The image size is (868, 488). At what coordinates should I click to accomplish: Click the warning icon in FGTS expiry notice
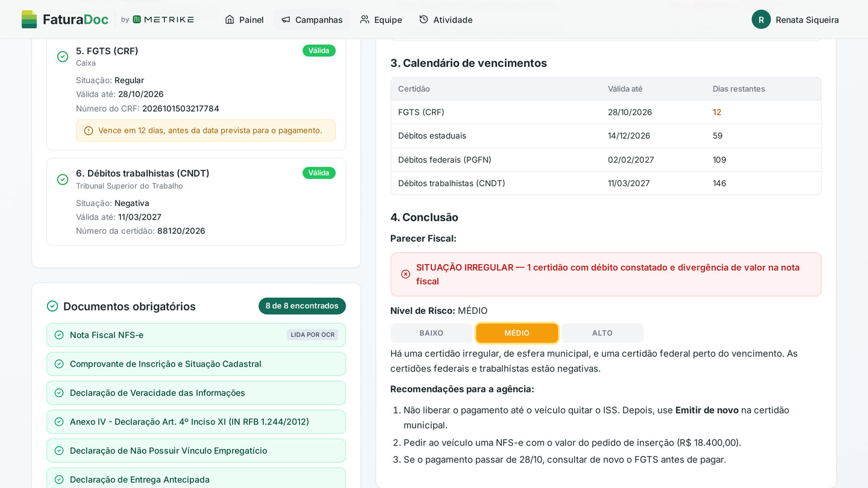[x=88, y=131]
